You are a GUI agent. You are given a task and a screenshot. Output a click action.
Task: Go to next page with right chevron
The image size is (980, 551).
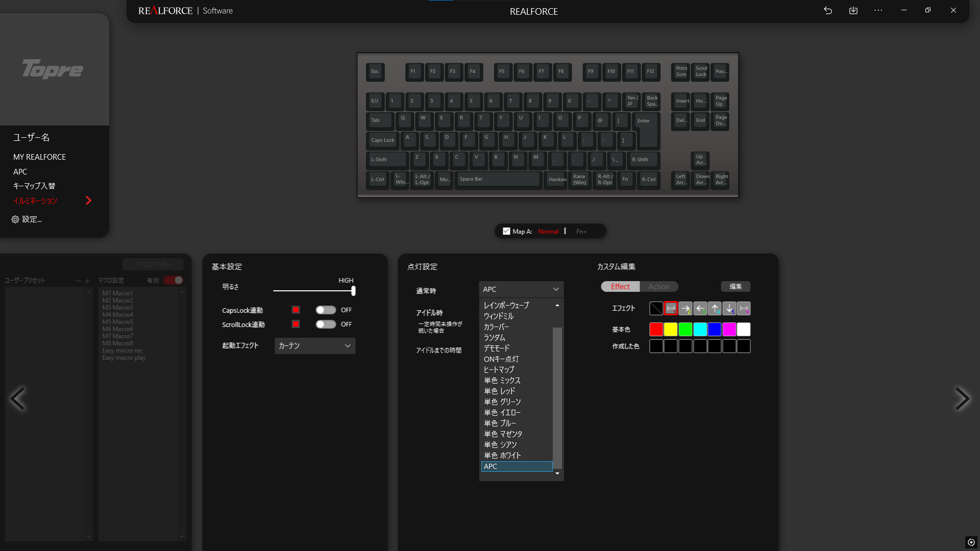click(962, 398)
